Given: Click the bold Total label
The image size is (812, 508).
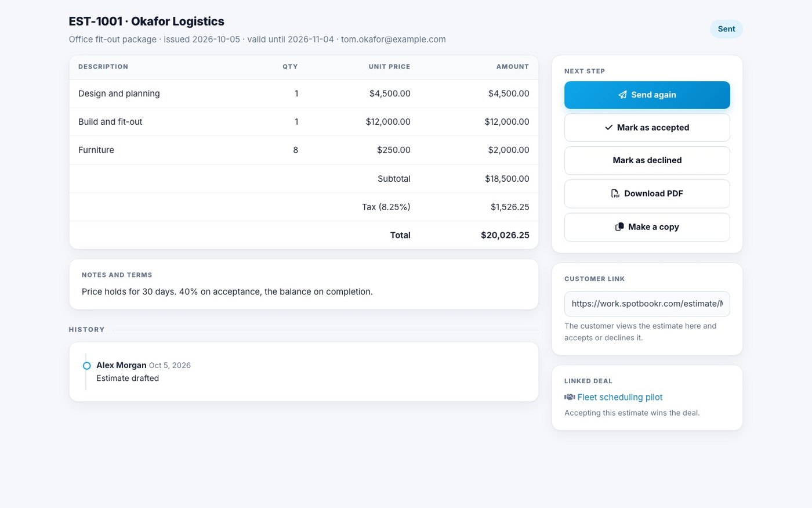Looking at the screenshot, I should click(x=400, y=235).
